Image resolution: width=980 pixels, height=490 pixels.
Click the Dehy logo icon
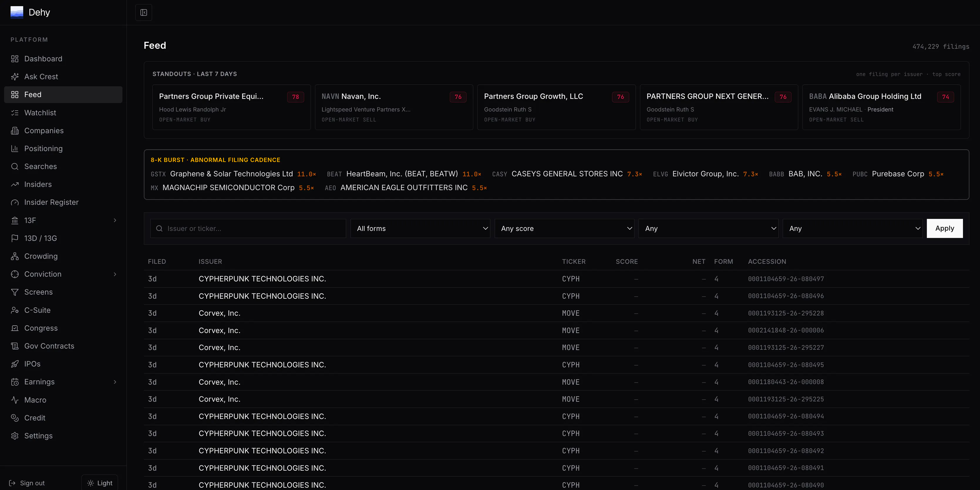pyautogui.click(x=17, y=12)
